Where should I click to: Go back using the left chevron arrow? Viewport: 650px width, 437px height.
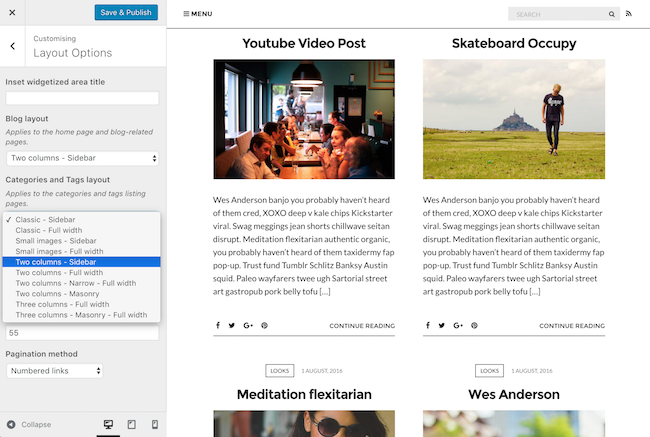click(12, 46)
